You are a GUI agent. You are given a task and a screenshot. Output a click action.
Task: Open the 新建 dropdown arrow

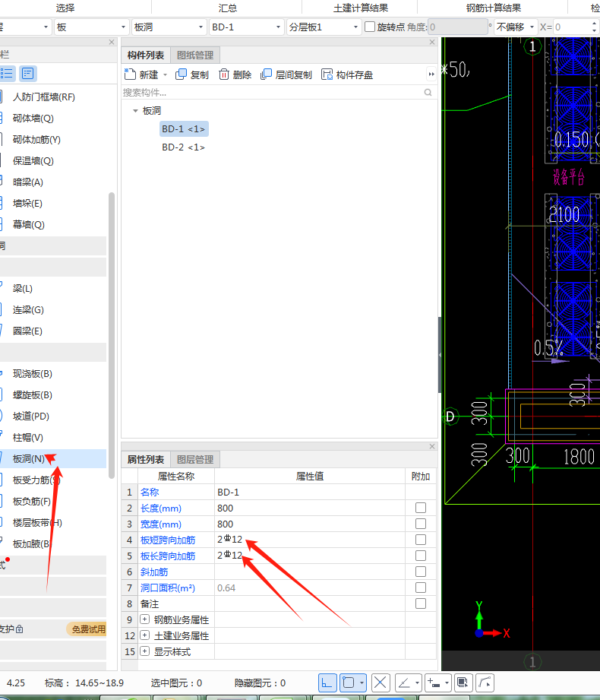(165, 74)
